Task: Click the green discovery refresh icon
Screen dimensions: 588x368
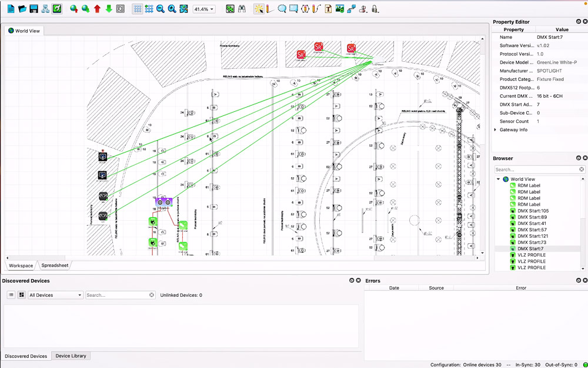Action: pos(57,9)
